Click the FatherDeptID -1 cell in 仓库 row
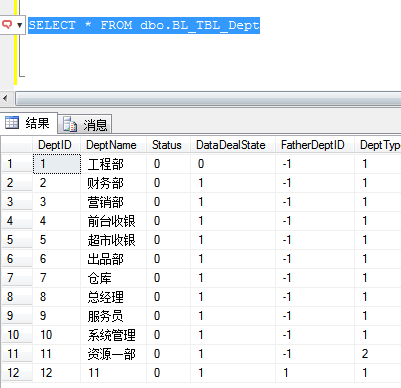401x388 pixels. 315,278
